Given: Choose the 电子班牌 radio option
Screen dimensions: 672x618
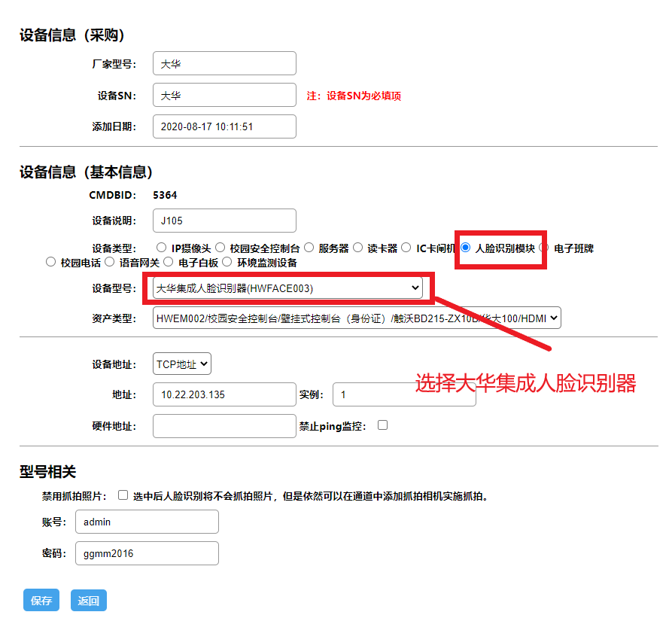Looking at the screenshot, I should pos(544,248).
